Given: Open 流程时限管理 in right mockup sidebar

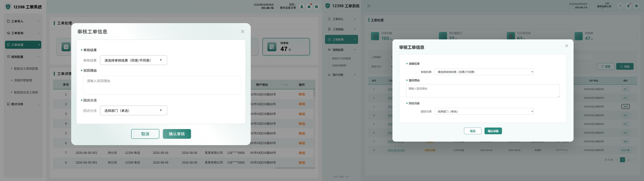Looking at the screenshot, I should [x=339, y=66].
